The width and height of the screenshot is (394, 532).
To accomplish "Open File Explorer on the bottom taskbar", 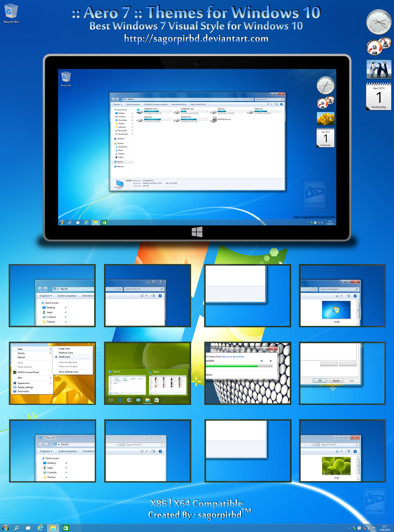I will point(53,528).
